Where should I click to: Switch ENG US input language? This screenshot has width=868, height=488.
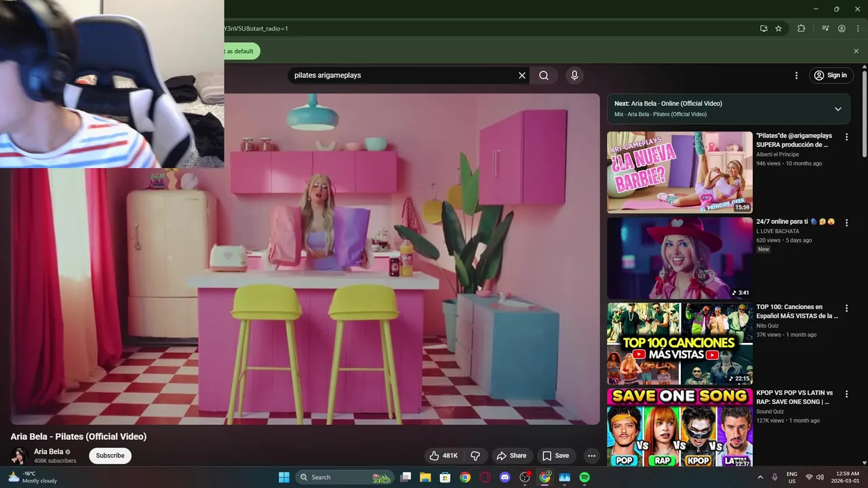(x=792, y=477)
